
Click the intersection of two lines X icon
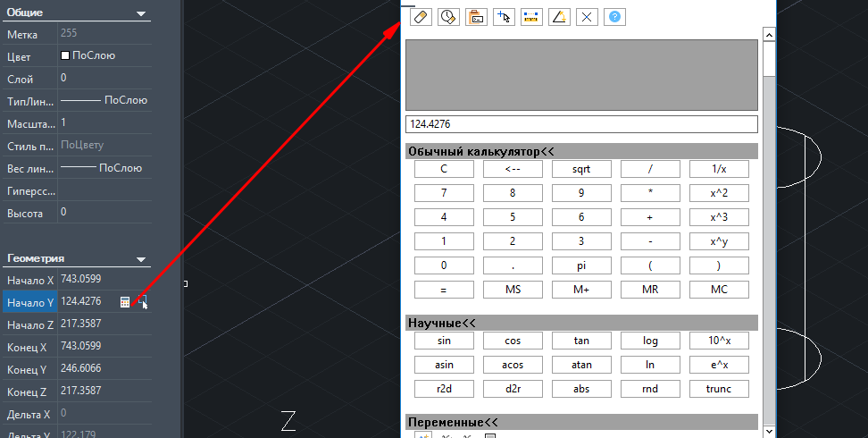click(587, 17)
